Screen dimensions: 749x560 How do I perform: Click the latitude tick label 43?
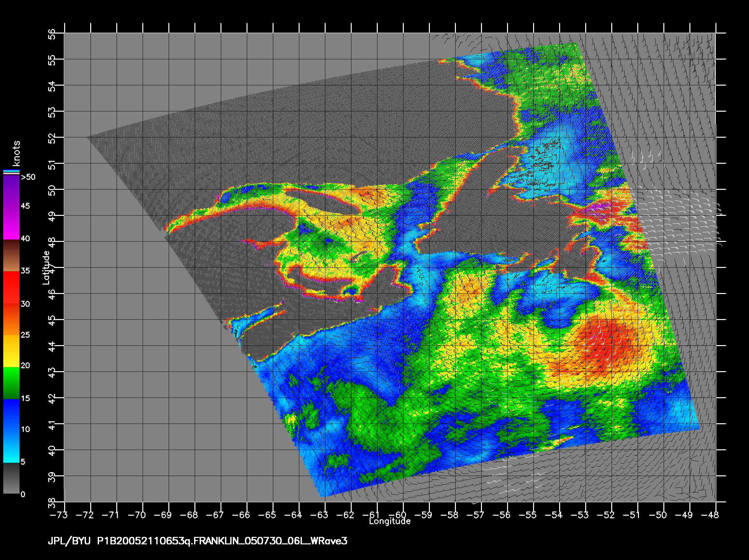[52, 373]
